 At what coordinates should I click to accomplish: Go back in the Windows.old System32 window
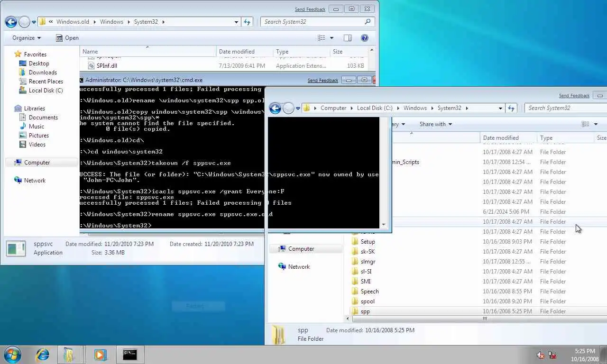click(x=11, y=22)
